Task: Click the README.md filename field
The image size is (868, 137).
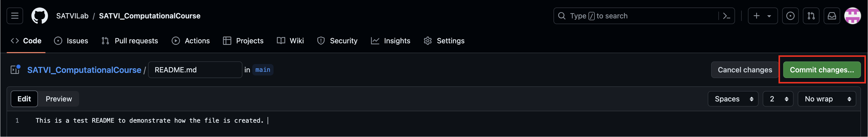Action: coord(195,70)
